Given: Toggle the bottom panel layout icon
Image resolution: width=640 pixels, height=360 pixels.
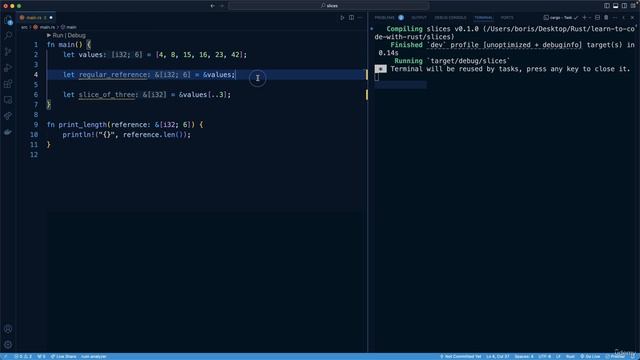Looking at the screenshot, I should (x=616, y=6).
